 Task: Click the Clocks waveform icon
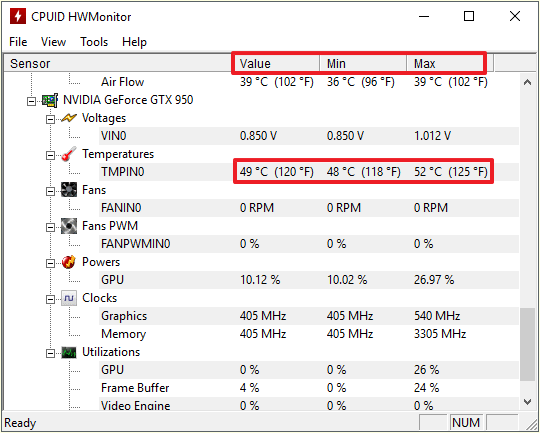point(69,298)
